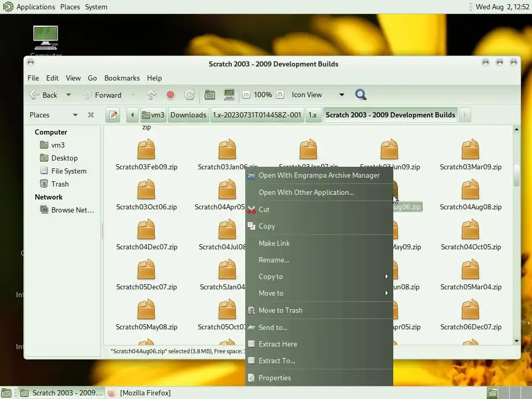Image resolution: width=532 pixels, height=399 pixels.
Task: Open the Icon View mode dropdown
Action: [x=318, y=95]
